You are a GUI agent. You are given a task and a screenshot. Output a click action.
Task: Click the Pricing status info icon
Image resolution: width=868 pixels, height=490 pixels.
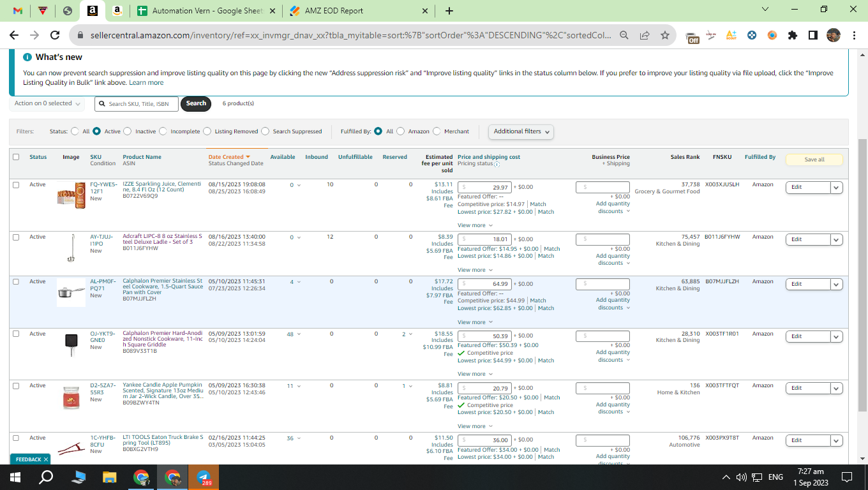(x=497, y=164)
